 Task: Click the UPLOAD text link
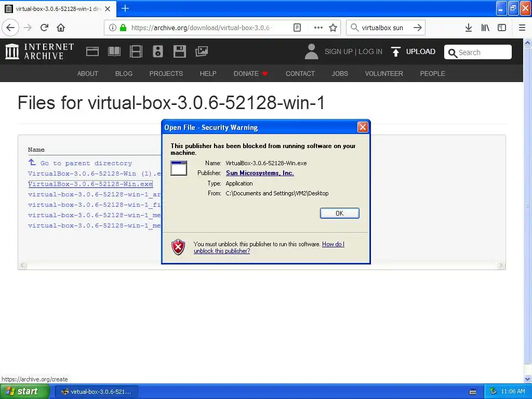click(421, 51)
